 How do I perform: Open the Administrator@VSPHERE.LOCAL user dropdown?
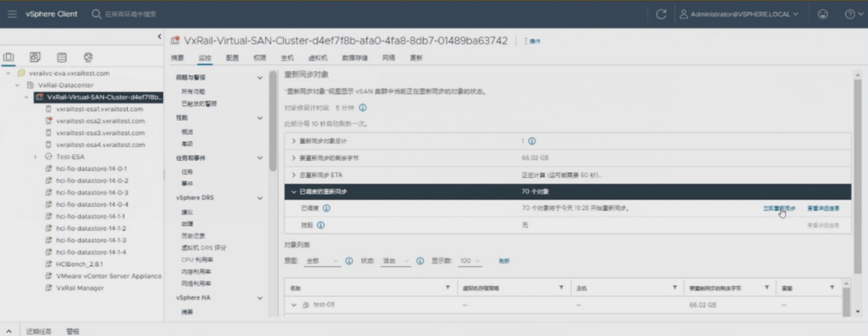click(x=739, y=14)
